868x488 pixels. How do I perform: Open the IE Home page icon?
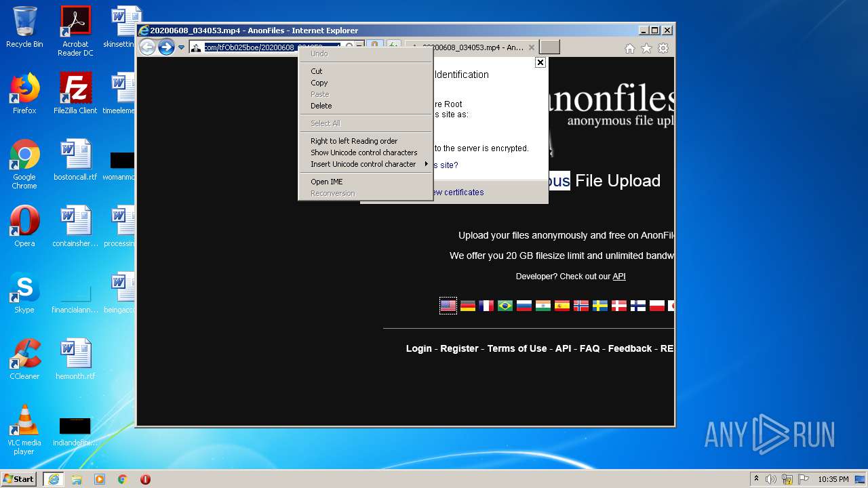click(630, 48)
